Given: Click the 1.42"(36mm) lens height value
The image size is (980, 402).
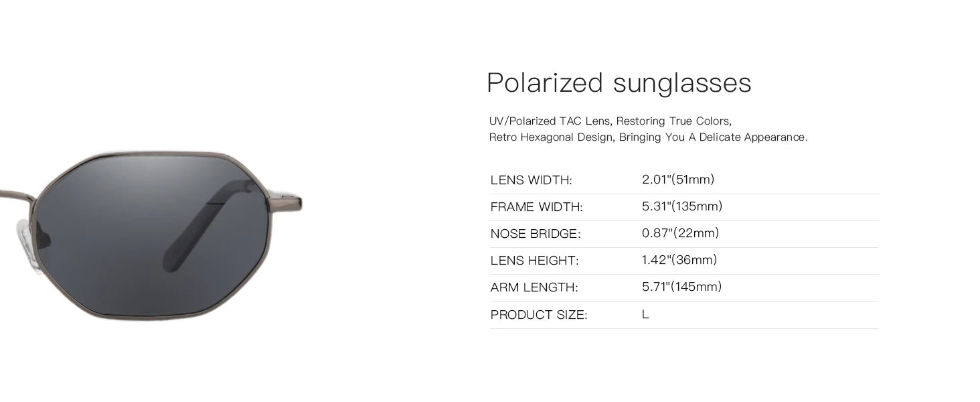Looking at the screenshot, I should point(679,260).
